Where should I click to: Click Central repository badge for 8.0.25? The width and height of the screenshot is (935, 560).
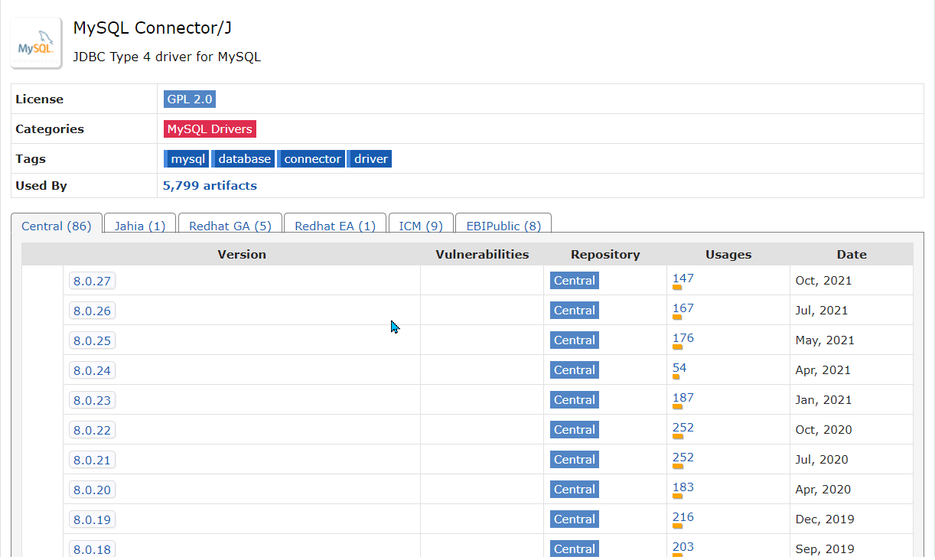pyautogui.click(x=575, y=340)
